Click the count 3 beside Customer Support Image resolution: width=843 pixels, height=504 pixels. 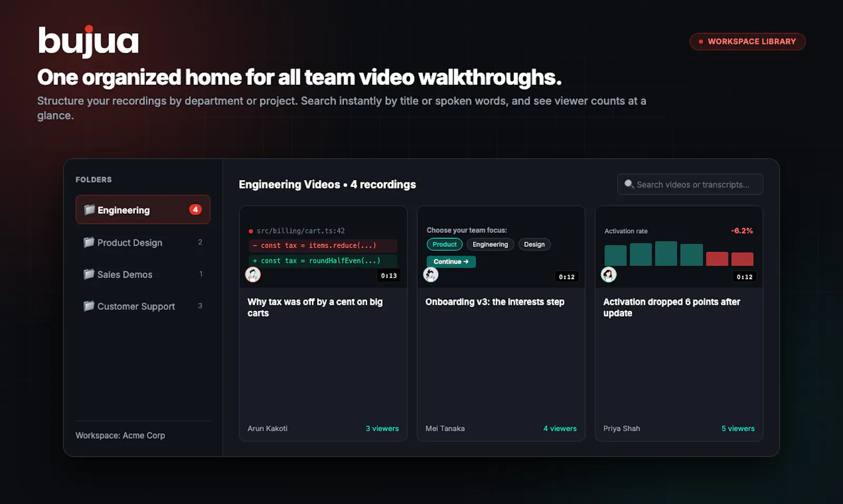click(x=200, y=306)
